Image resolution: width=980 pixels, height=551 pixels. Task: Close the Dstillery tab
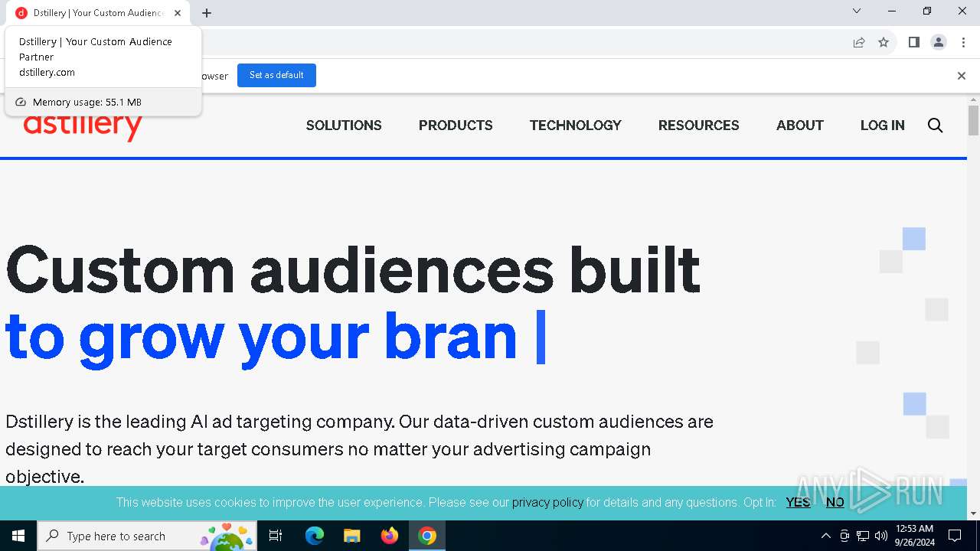pyautogui.click(x=178, y=13)
